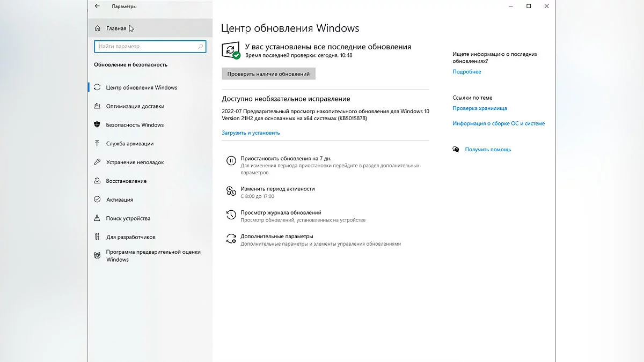This screenshot has height=362, width=644.
Task: Click the pause updates icon
Action: 231,160
